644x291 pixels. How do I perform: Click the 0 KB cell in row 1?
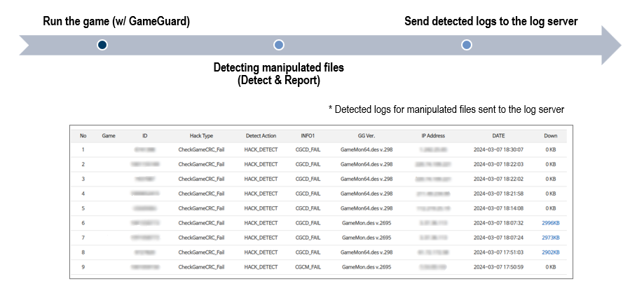coord(550,149)
